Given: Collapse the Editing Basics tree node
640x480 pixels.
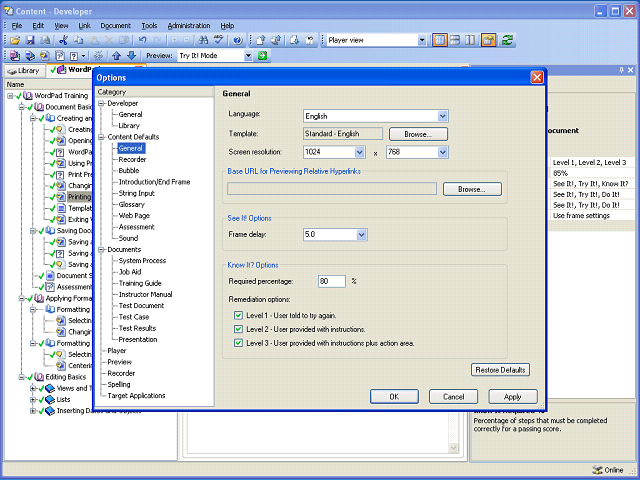Looking at the screenshot, I should [x=21, y=377].
